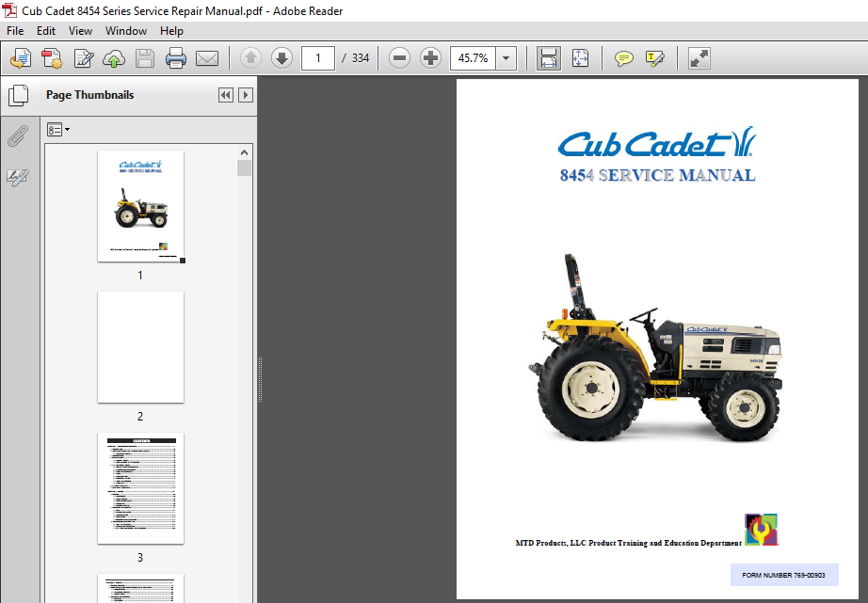Click the Sign/Edit document toolbar icon
This screenshot has width=868, height=603.
84,58
